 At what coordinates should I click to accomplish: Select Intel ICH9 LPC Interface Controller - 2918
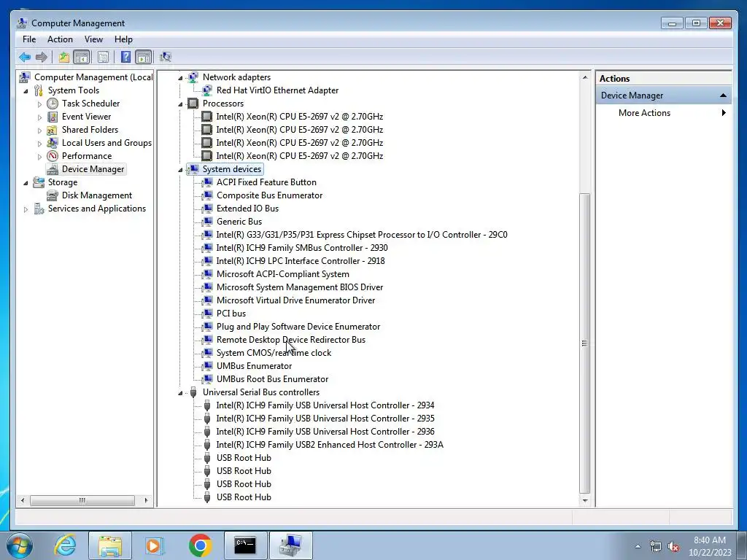(x=300, y=261)
